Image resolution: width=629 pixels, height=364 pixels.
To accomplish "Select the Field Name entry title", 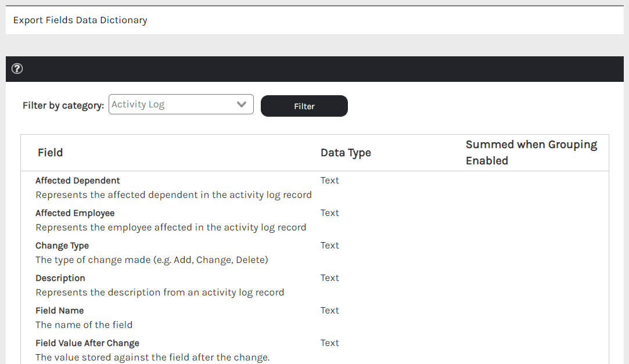I will (59, 311).
